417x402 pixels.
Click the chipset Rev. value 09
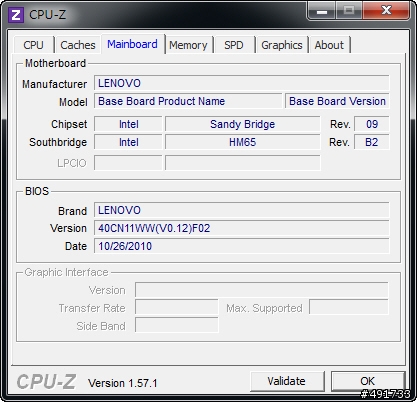372,124
